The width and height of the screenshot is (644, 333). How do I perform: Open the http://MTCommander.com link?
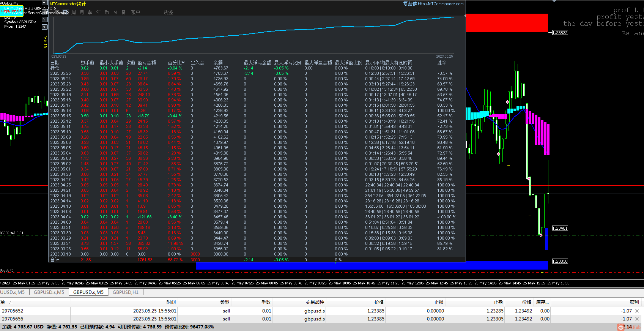[441, 4]
